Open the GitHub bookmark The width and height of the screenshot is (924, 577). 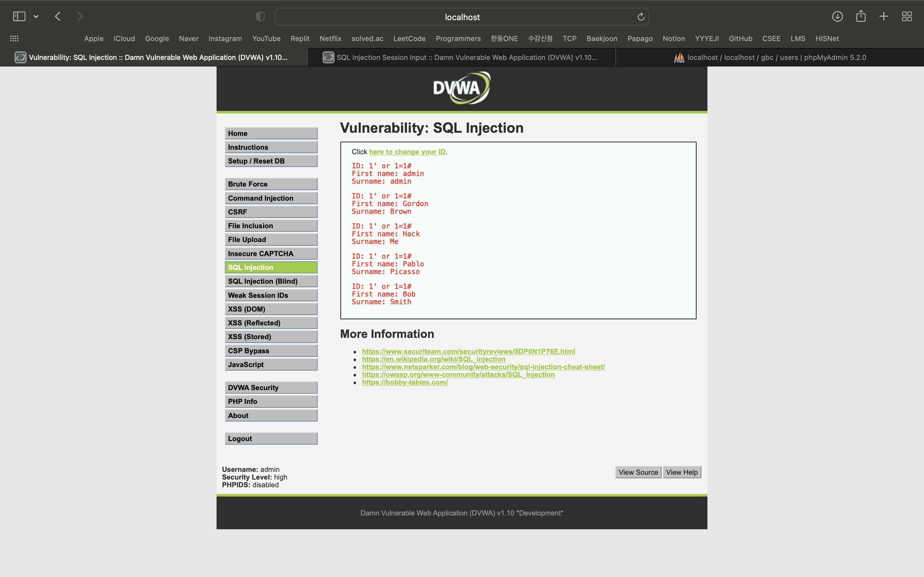click(x=740, y=38)
